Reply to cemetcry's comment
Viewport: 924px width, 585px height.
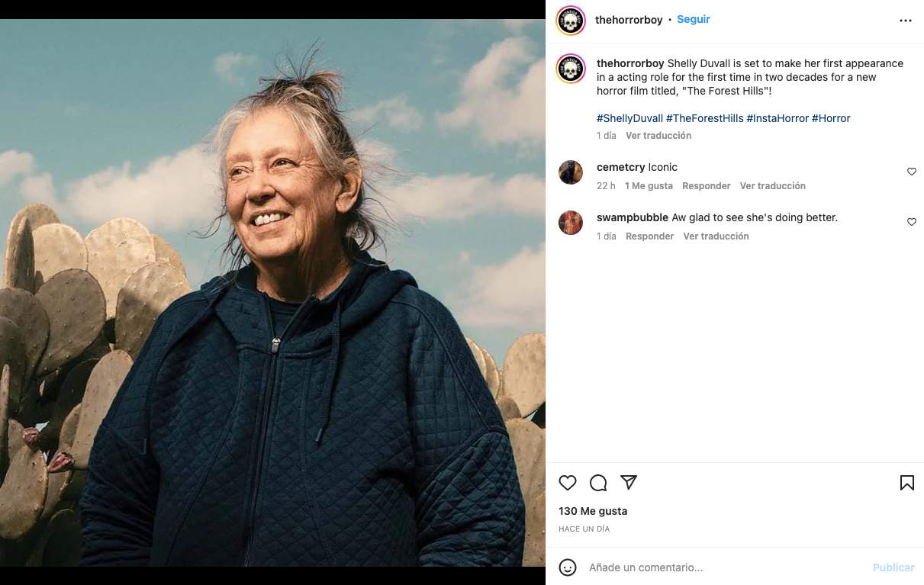click(706, 186)
